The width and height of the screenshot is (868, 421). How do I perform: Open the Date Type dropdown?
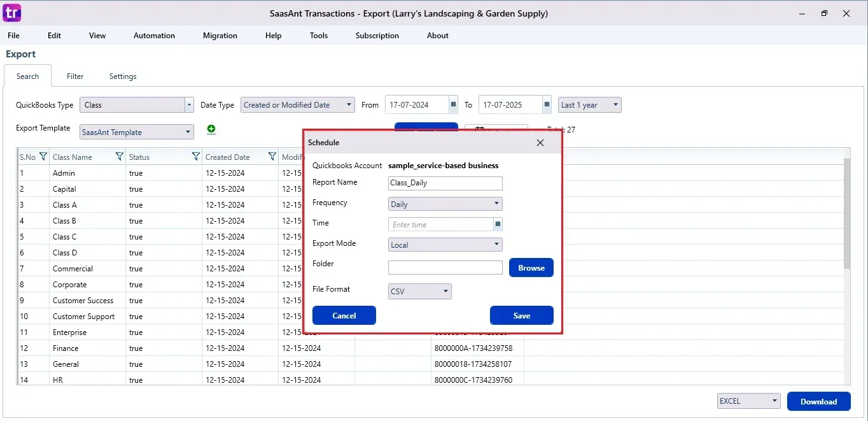pos(298,105)
